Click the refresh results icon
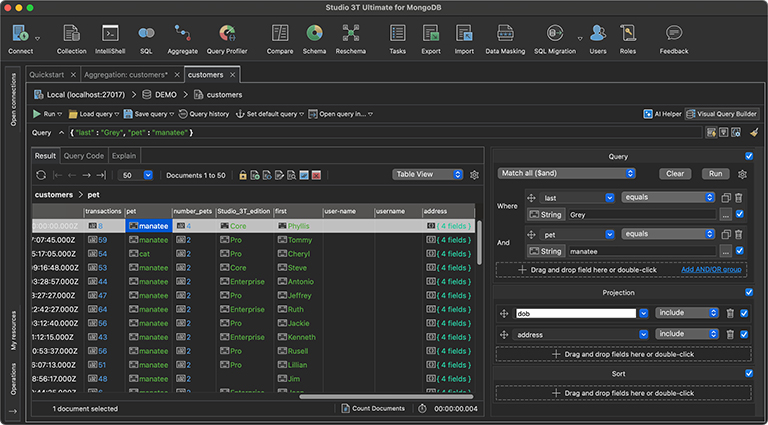 click(x=41, y=175)
